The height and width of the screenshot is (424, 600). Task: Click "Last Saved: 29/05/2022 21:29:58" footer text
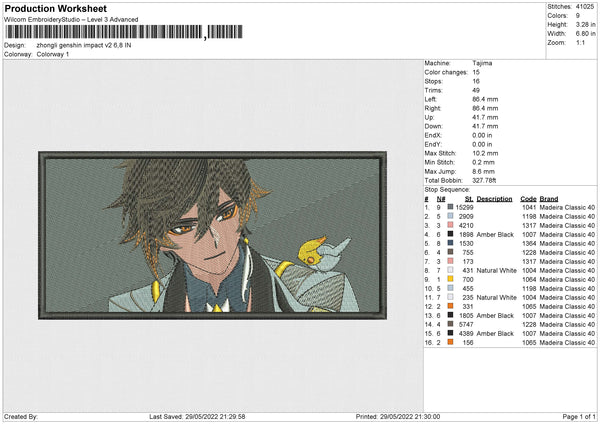coord(197,417)
